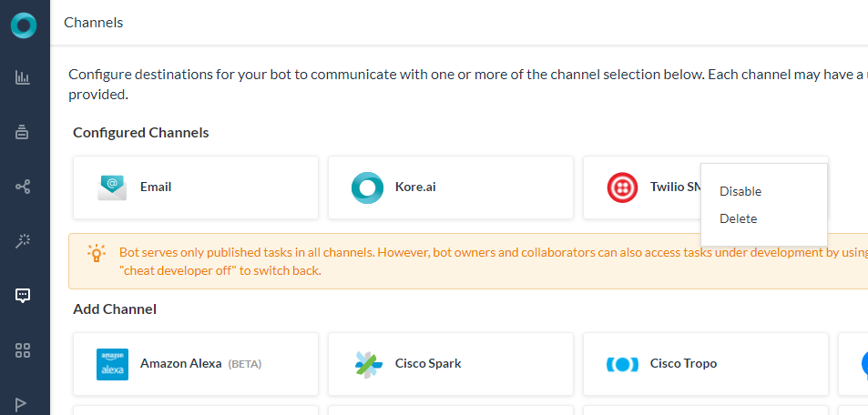This screenshot has height=415, width=868.
Task: Click the magic wand sidebar icon
Action: [24, 241]
